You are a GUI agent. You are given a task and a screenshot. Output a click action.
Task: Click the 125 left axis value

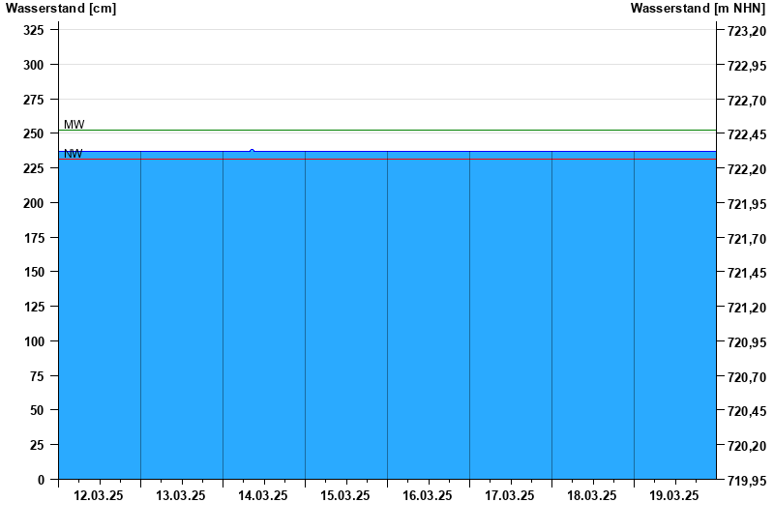click(34, 307)
